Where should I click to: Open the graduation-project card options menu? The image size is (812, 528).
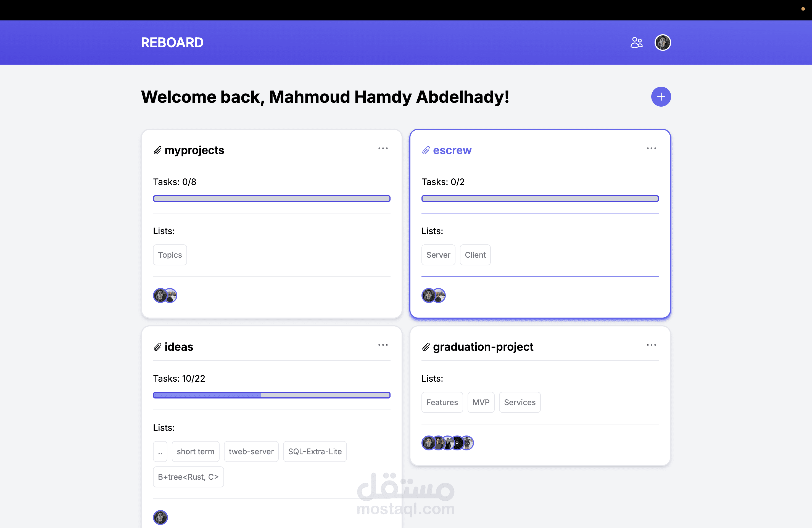tap(651, 345)
